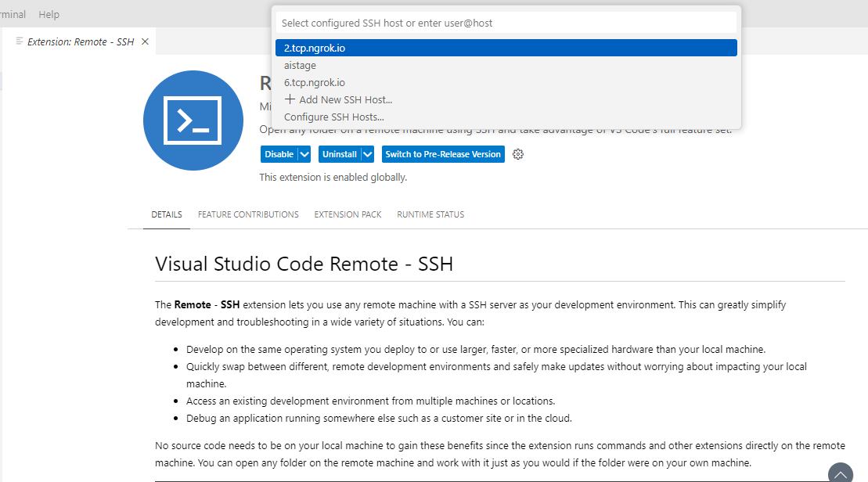Select the aistage SSH host
Image resolution: width=868 pixels, height=482 pixels.
[506, 65]
